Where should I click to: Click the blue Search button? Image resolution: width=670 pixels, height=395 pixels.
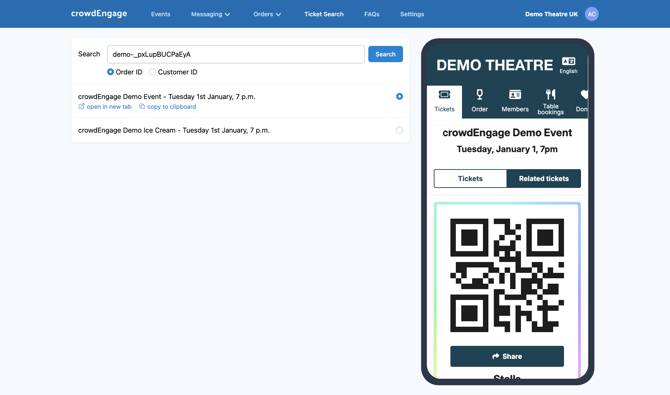tap(385, 54)
